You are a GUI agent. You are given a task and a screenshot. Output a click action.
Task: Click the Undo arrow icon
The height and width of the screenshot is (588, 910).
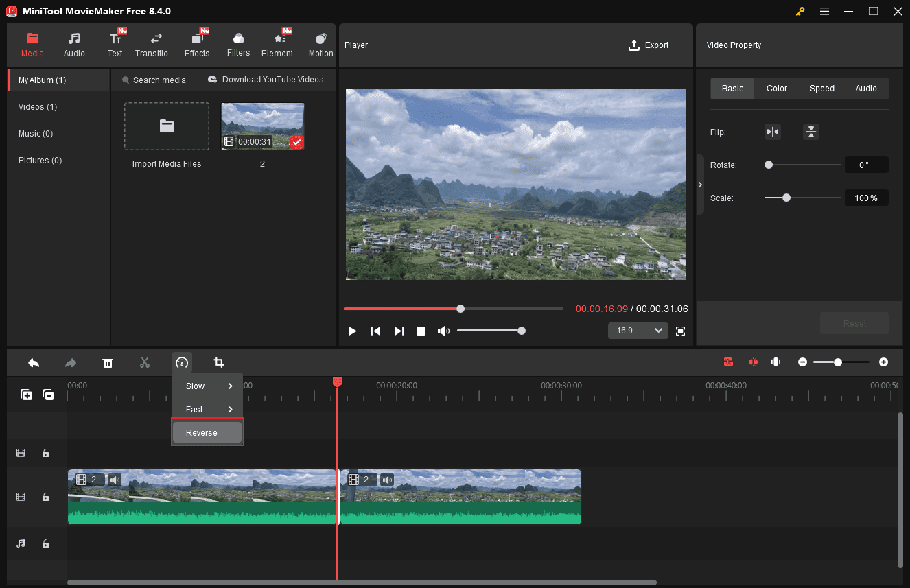point(34,362)
